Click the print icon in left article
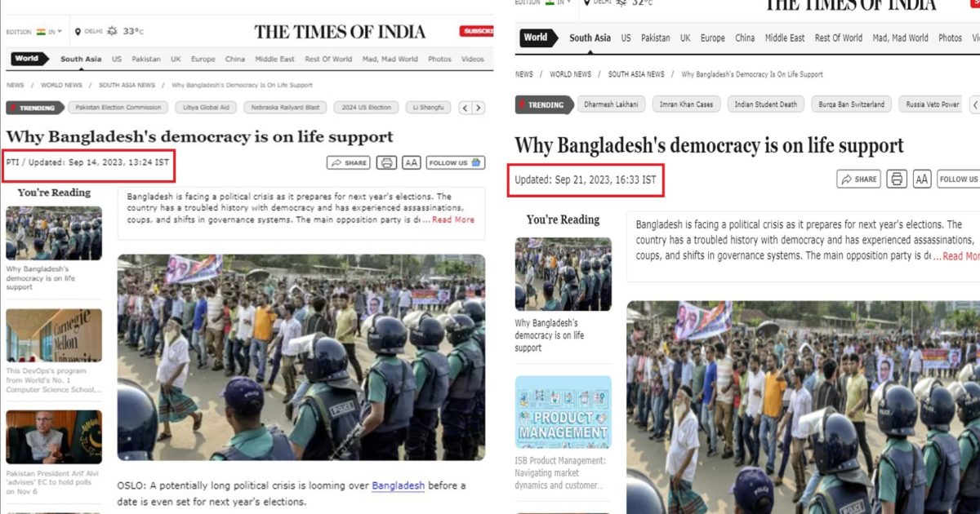Screen dimensions: 980x514 tap(387, 162)
